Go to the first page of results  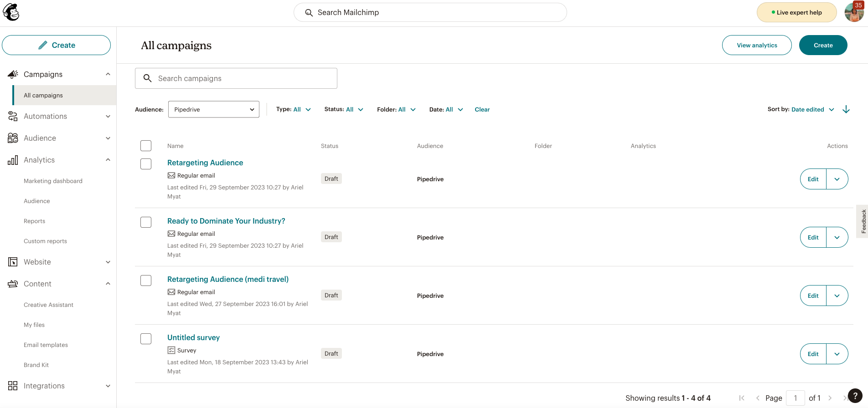(x=742, y=398)
